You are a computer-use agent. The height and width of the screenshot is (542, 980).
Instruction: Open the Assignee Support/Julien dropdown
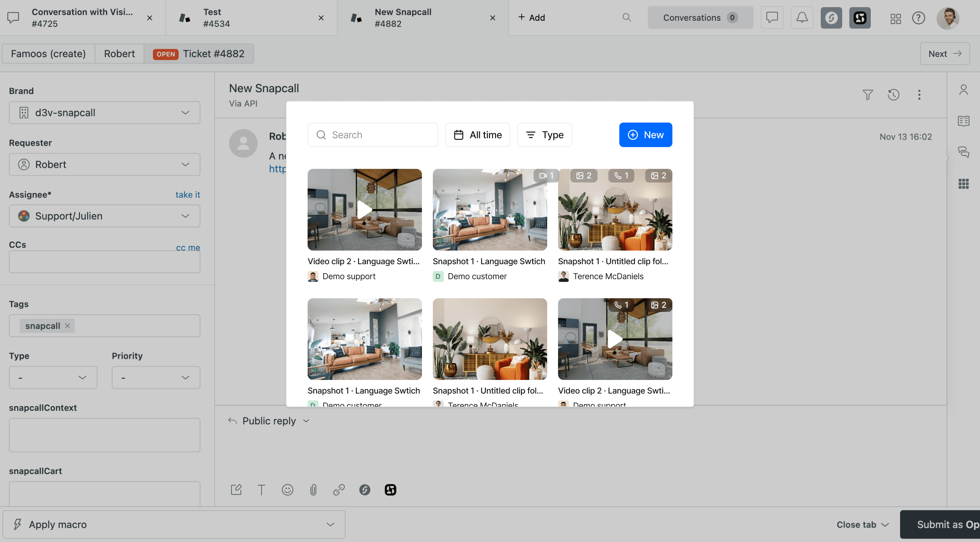(x=104, y=216)
